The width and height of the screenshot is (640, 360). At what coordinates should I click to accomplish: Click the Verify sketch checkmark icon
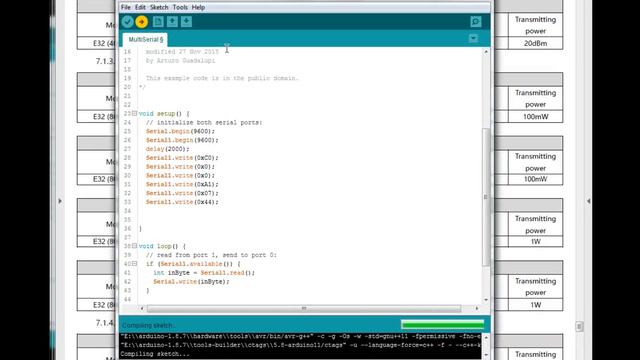tap(127, 22)
